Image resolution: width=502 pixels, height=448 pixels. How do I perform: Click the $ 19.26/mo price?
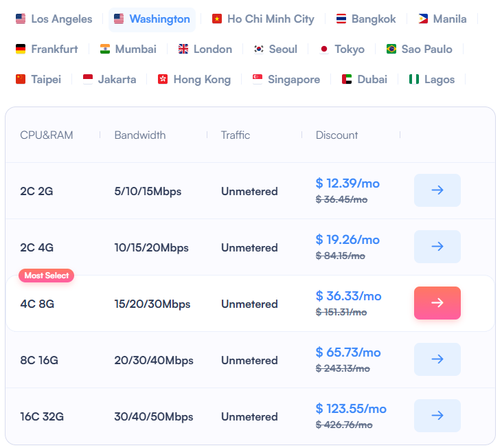coord(347,240)
